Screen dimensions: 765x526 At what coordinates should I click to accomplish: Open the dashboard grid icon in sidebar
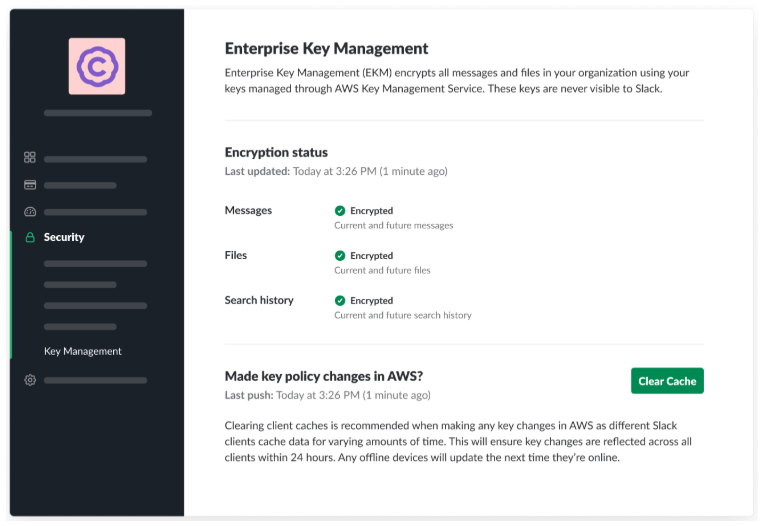(30, 157)
